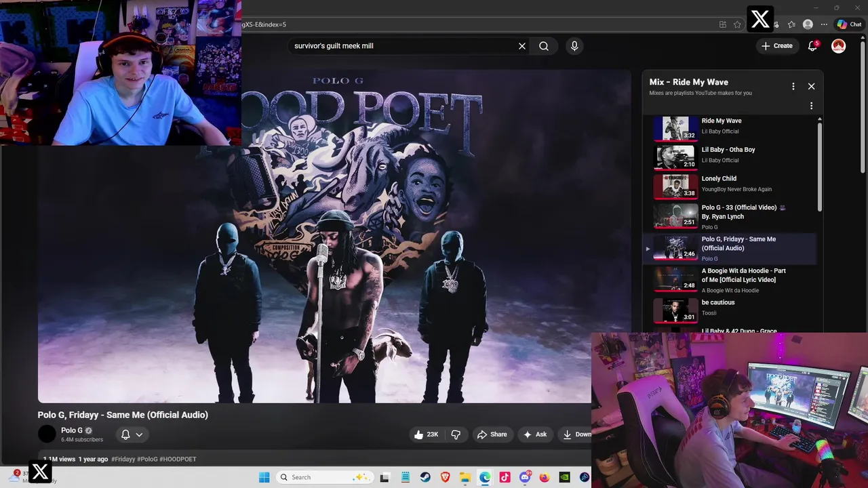Clear the YouTube search box text

522,46
